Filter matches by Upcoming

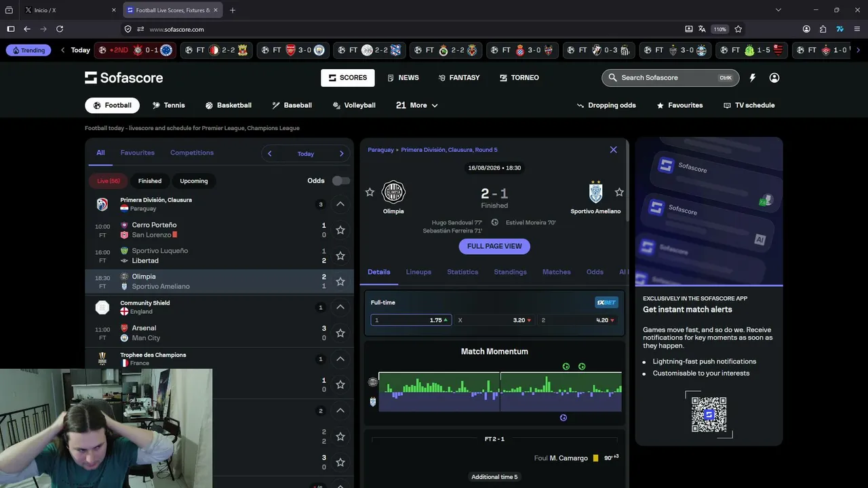(194, 181)
